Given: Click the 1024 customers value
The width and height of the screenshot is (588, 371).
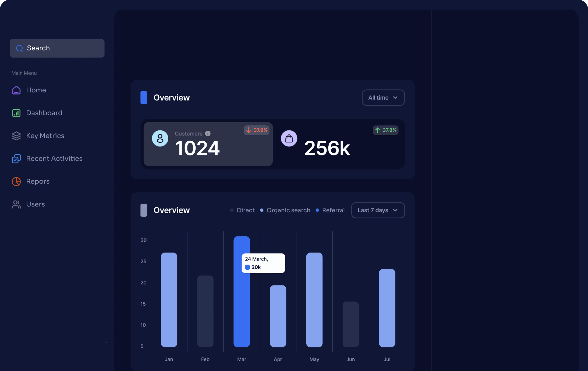Looking at the screenshot, I should click(x=197, y=148).
